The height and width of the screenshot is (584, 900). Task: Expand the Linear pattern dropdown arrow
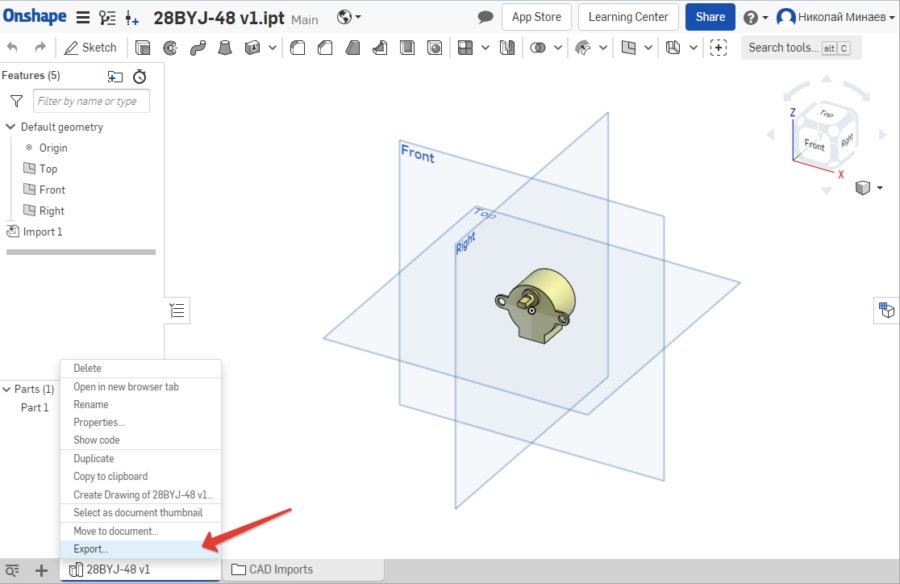point(486,48)
